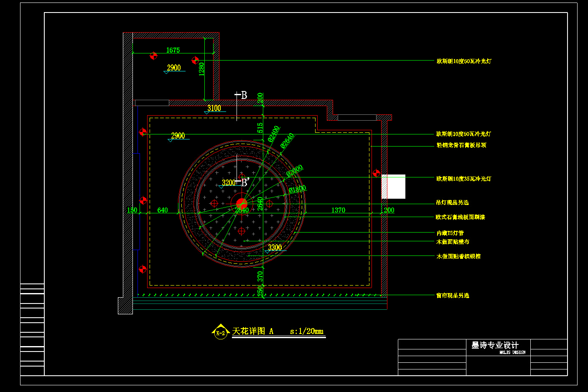Click the white hatched block on right wall
The height and width of the screenshot is (392, 588).
click(x=393, y=187)
